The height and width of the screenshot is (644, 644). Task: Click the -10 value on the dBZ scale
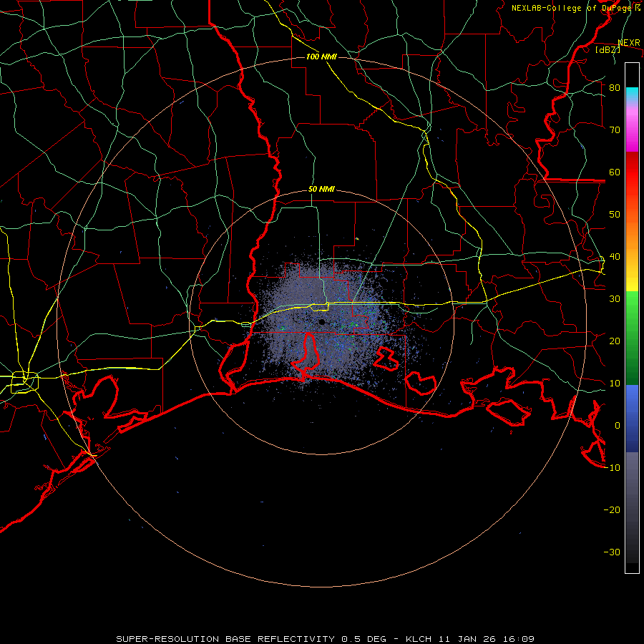click(x=612, y=468)
